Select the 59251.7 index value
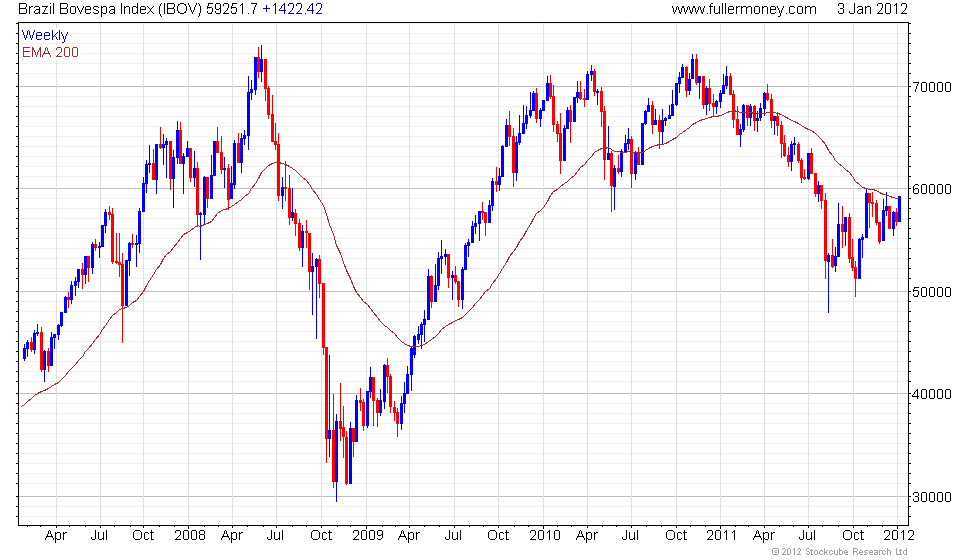This screenshot has width=960, height=560. click(231, 9)
